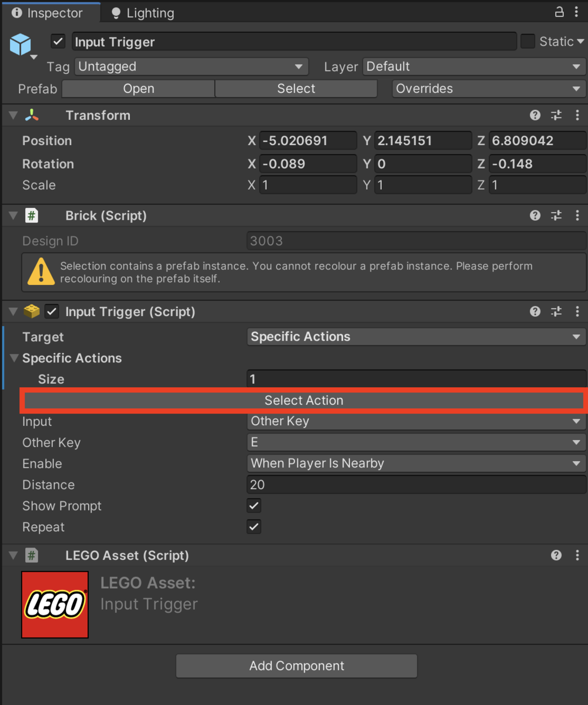The height and width of the screenshot is (705, 588).
Task: Open the Inspector lock icon
Action: 560,12
